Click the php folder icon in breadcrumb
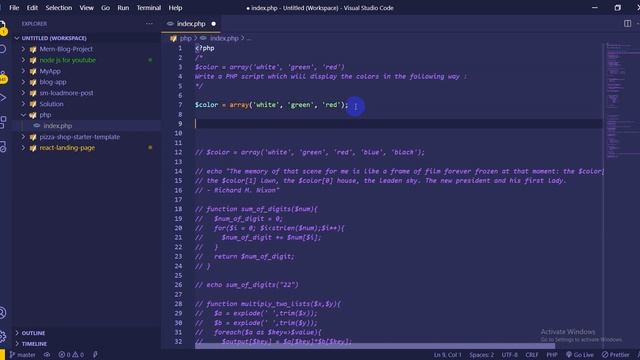Screen dimensions: 640x360 173,38
